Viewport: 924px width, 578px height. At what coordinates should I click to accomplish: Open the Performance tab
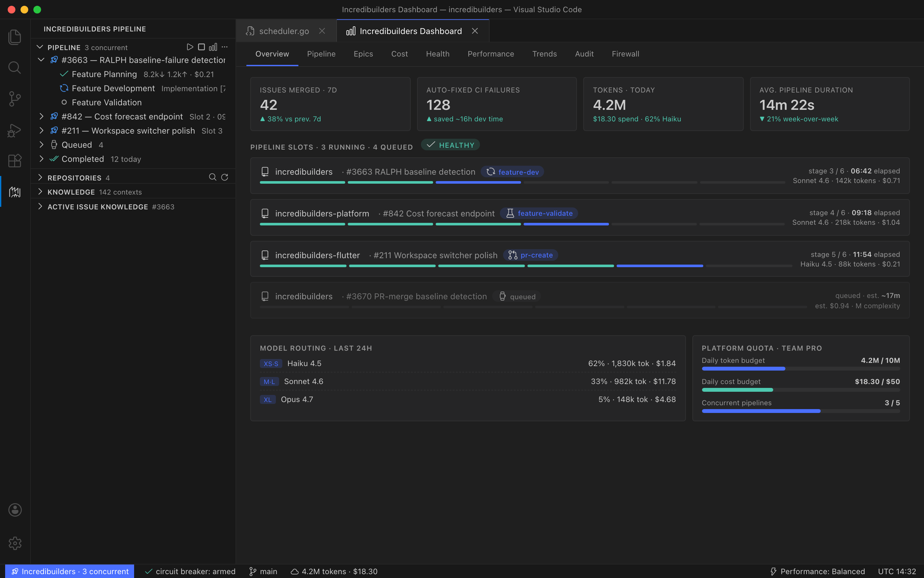pyautogui.click(x=491, y=54)
